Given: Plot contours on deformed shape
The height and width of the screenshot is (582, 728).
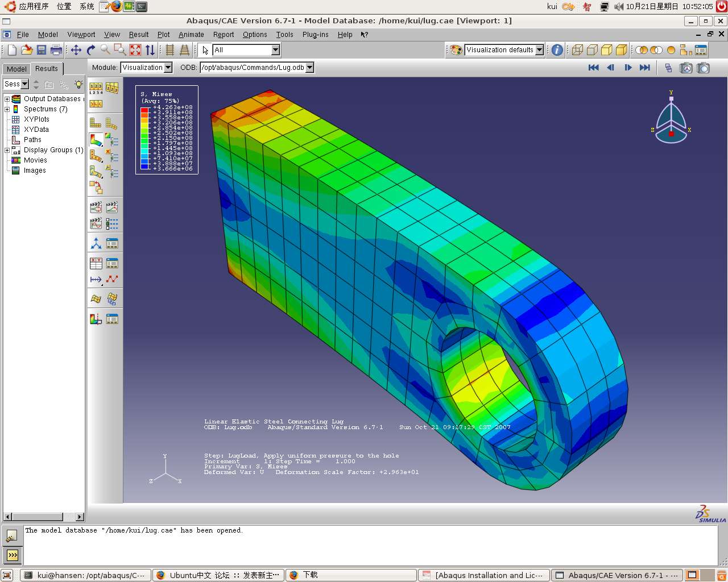Looking at the screenshot, I should point(96,139).
